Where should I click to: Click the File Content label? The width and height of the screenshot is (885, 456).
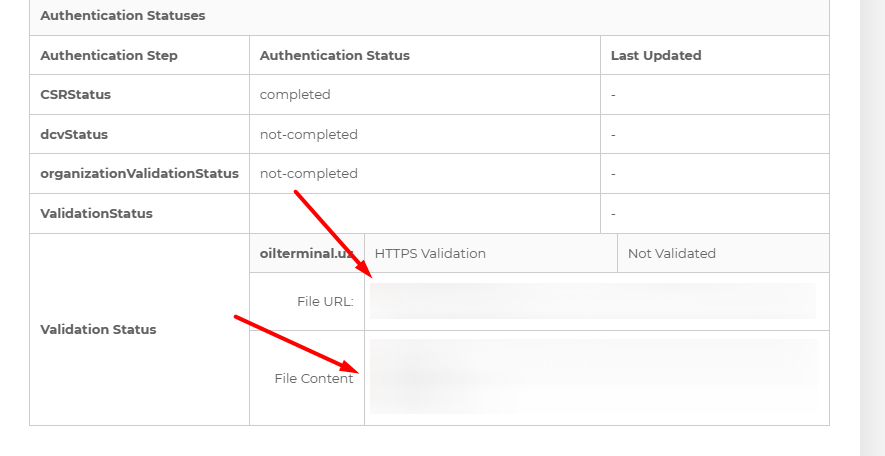click(x=314, y=378)
